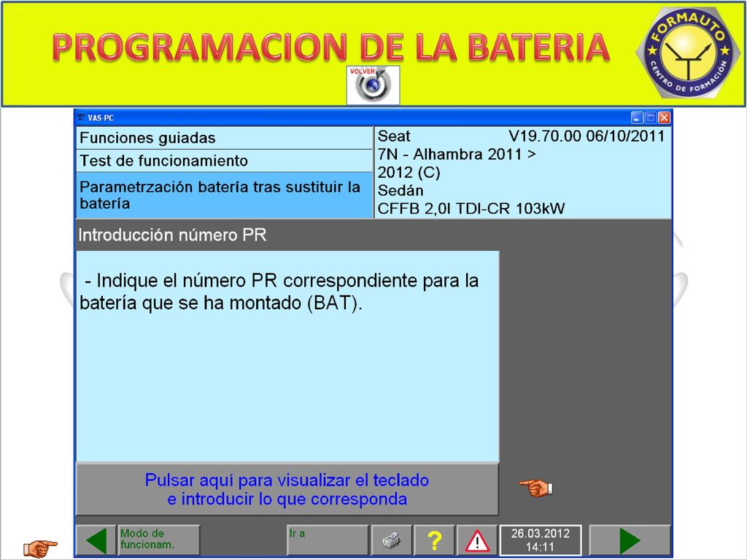Open the Ir a menu button
747x560 pixels.
pos(328,540)
